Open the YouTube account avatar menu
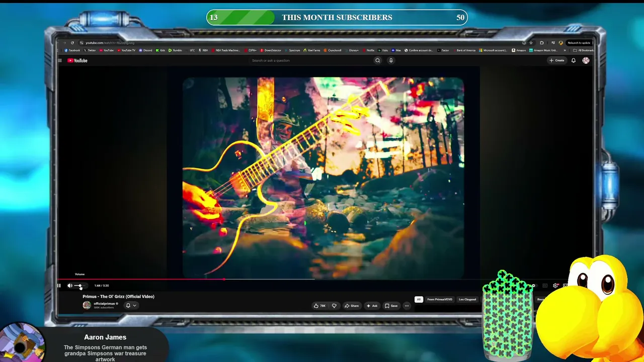Image resolution: width=644 pixels, height=362 pixels. 586,60
